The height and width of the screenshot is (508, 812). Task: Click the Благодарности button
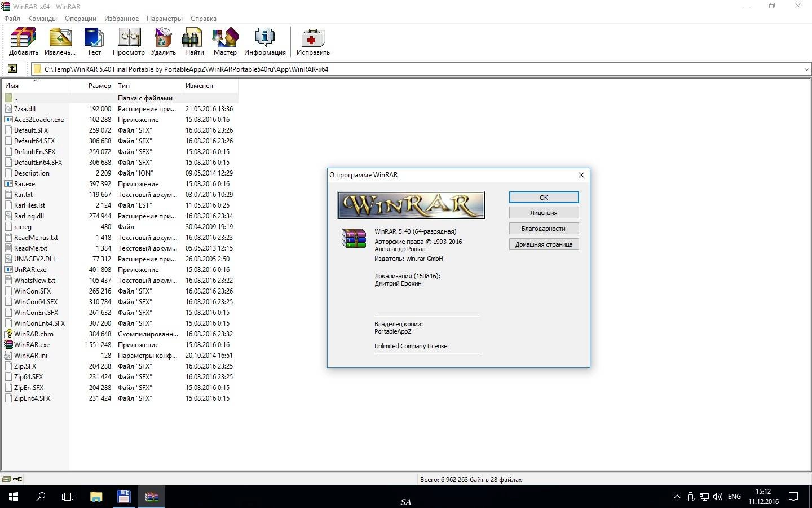tap(544, 229)
